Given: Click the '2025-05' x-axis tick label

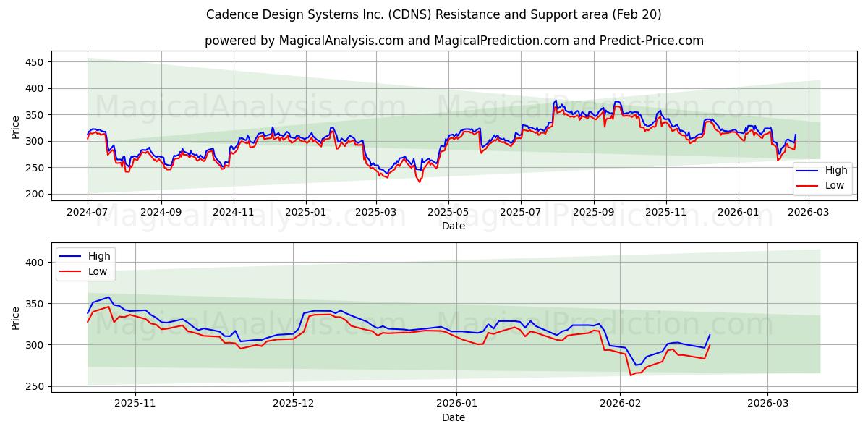Looking at the screenshot, I should pos(448,213).
